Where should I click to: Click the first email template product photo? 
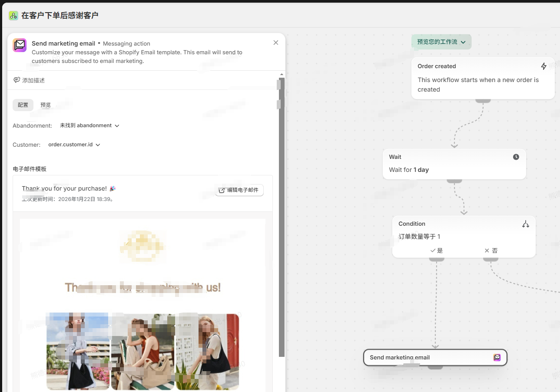(x=78, y=351)
